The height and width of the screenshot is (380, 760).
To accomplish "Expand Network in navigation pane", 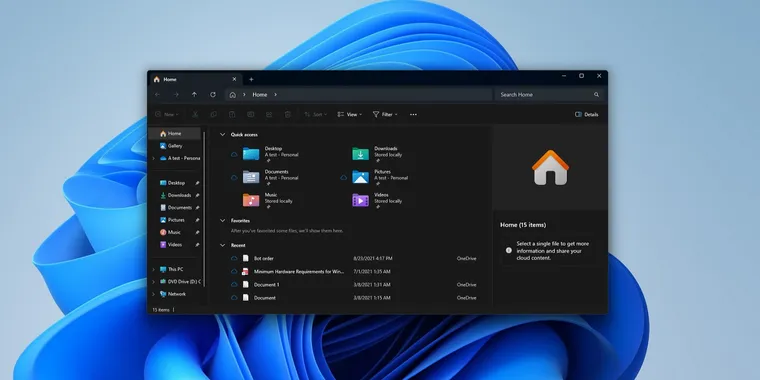I will point(154,294).
